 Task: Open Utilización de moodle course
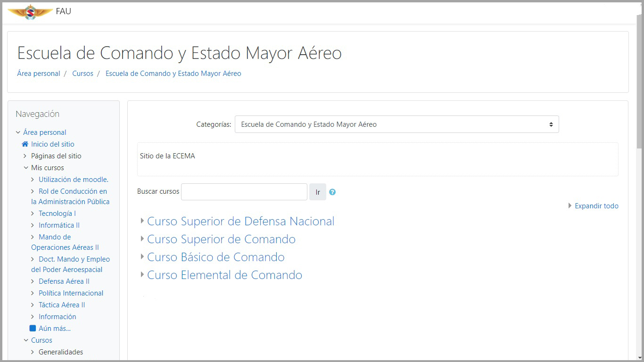point(74,180)
